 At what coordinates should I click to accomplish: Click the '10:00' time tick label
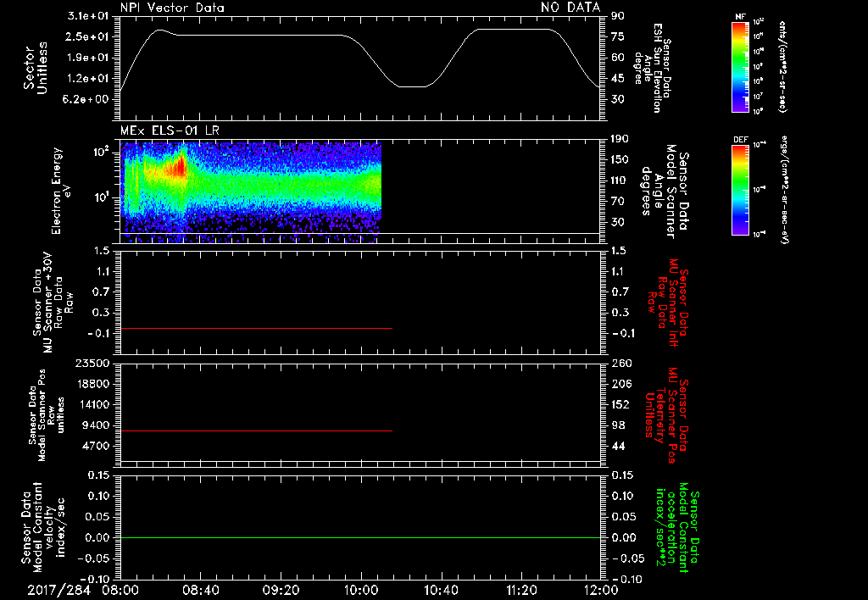point(361,590)
